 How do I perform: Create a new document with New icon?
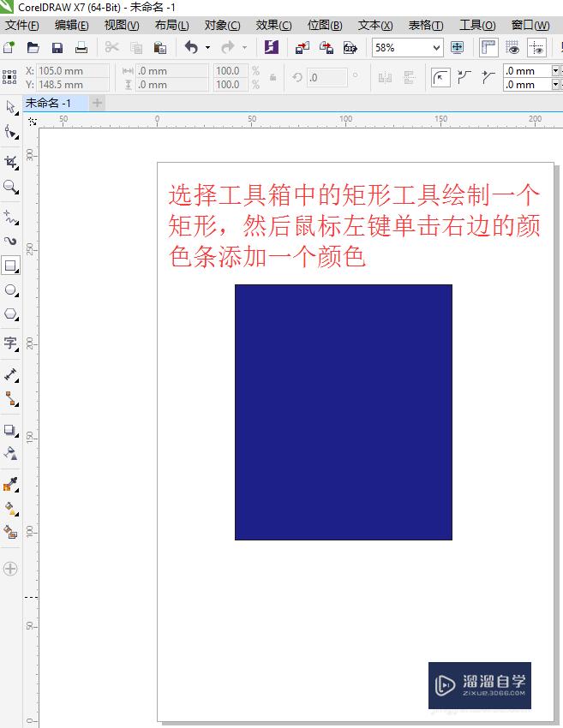9,47
